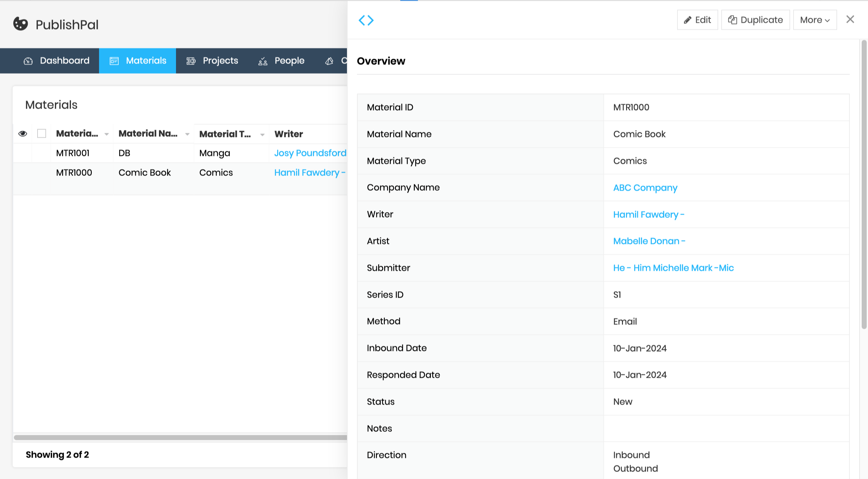Click the Edit button
The height and width of the screenshot is (479, 868).
coord(697,20)
